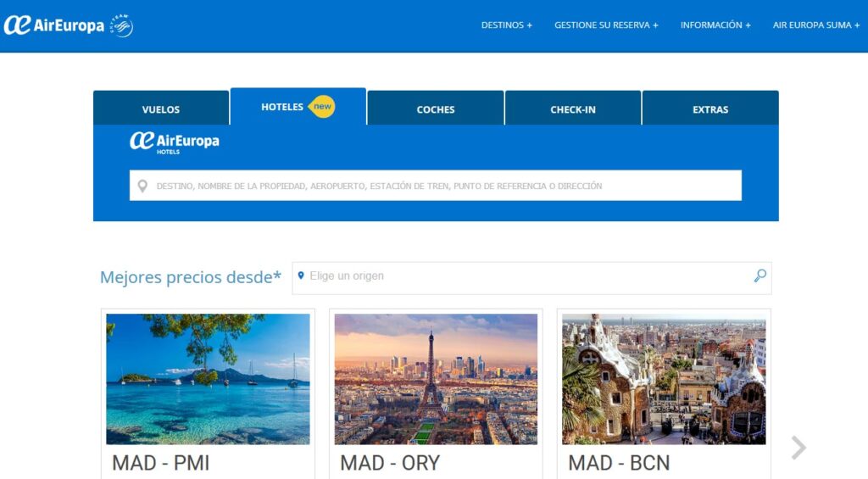
Task: Switch to the Vuelos tab
Action: 161,108
